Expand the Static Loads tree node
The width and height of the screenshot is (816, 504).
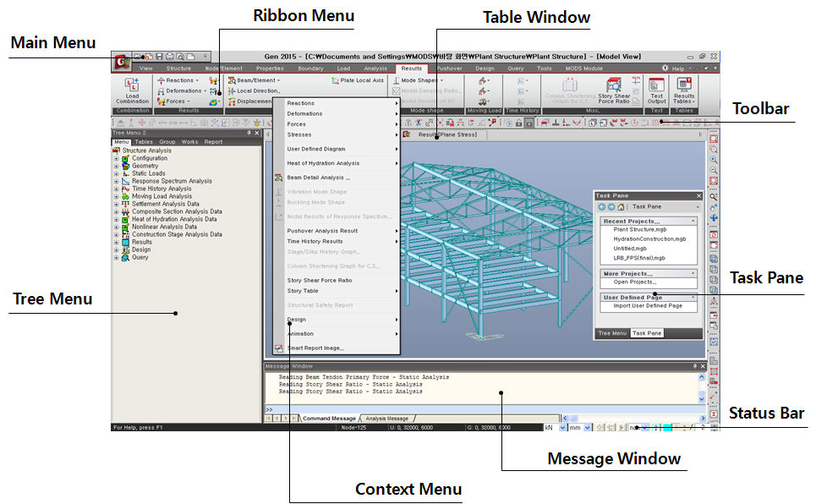coord(116,174)
